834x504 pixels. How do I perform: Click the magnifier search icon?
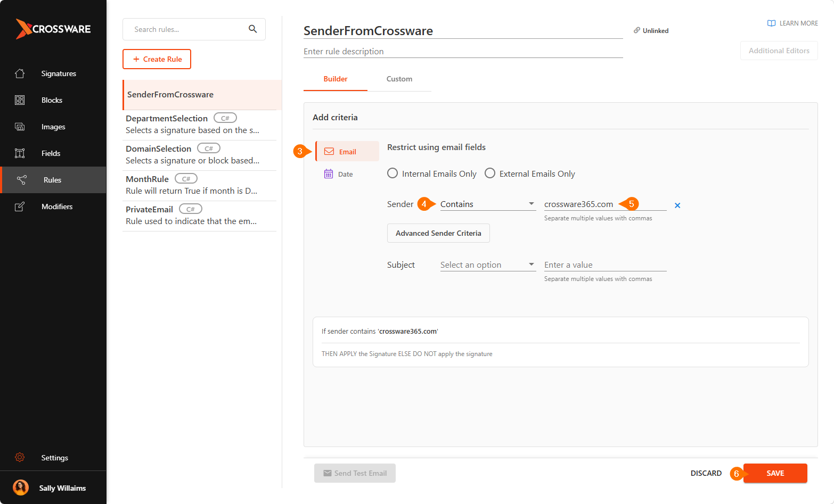(x=253, y=29)
